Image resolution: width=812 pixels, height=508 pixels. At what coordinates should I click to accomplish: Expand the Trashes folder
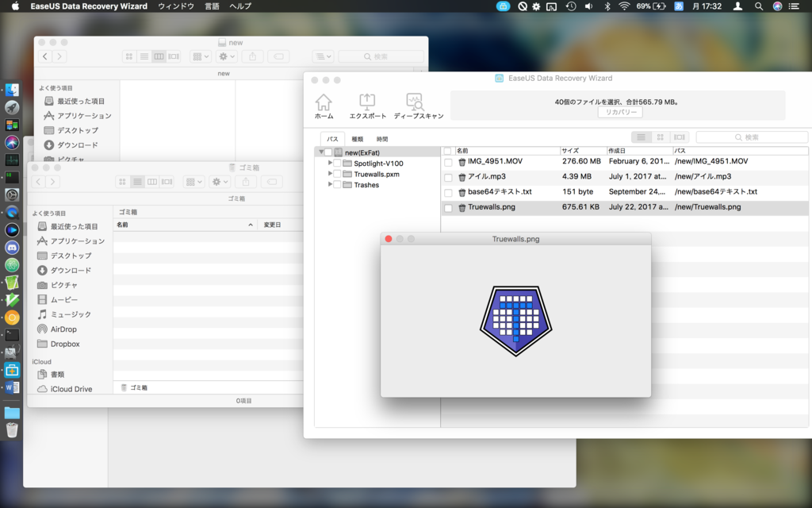[330, 184]
